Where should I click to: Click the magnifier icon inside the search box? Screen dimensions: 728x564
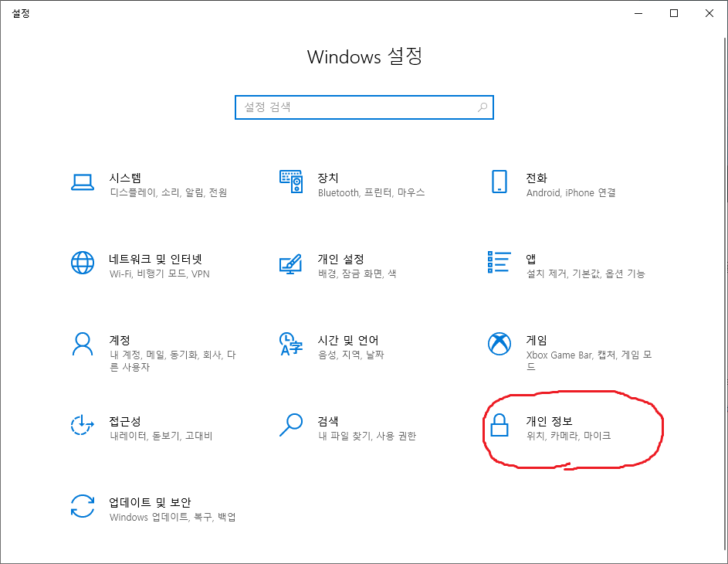click(483, 107)
